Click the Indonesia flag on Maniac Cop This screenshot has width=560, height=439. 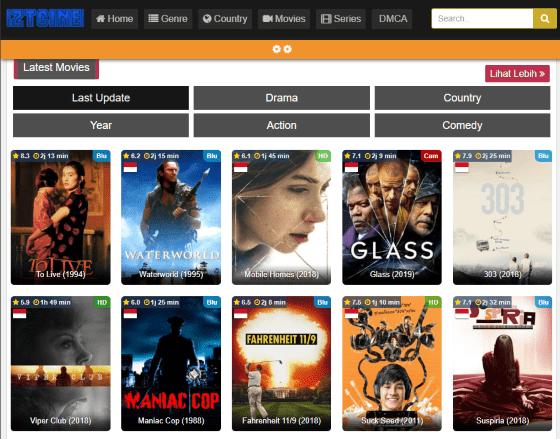[130, 314]
